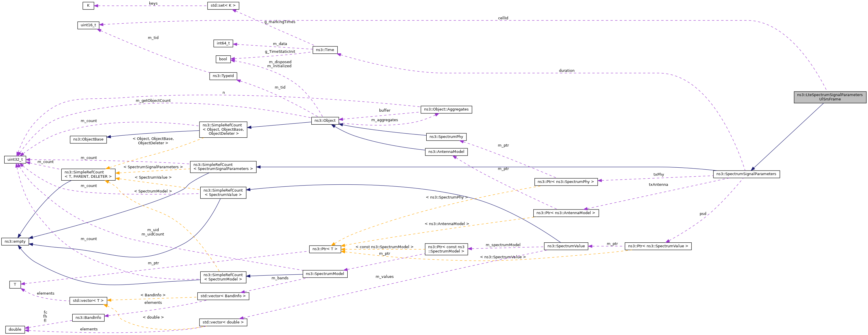The height and width of the screenshot is (335, 868).
Task: Open the std::set< K > node
Action: click(223, 6)
